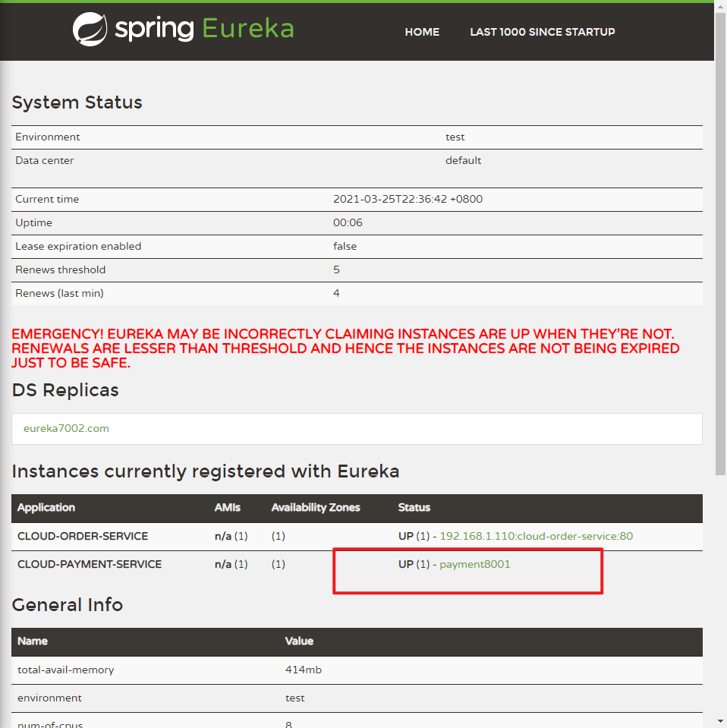Click the AMIs column header
The image size is (727, 728).
228,507
